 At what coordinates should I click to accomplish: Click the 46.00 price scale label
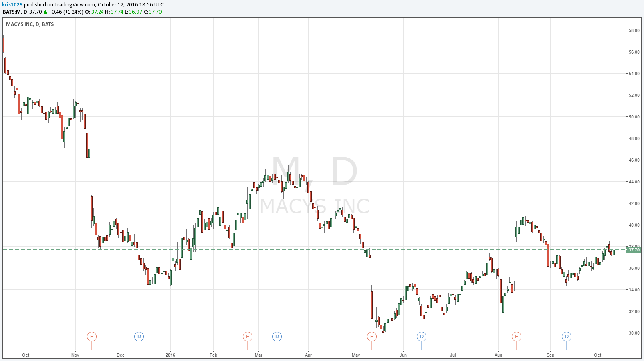click(x=634, y=160)
